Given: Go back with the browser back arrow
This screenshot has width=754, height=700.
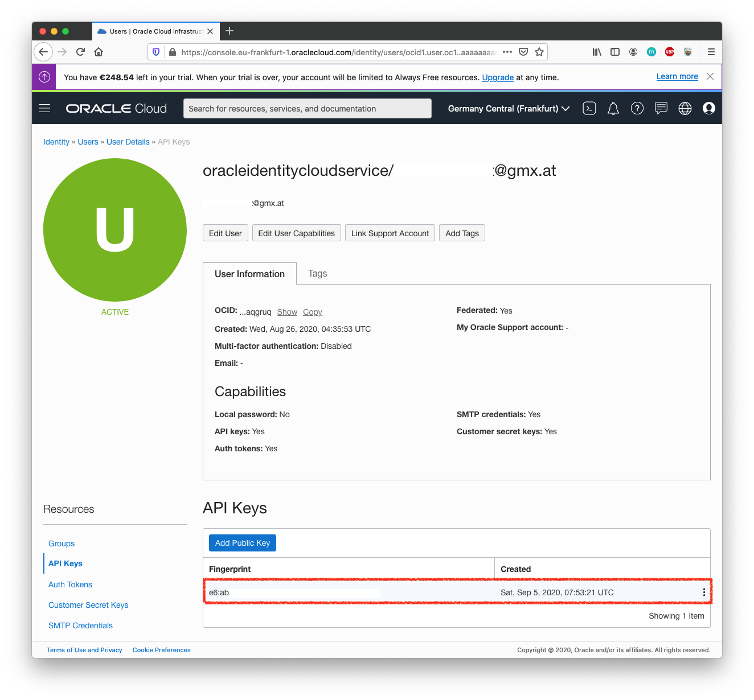Looking at the screenshot, I should point(43,52).
